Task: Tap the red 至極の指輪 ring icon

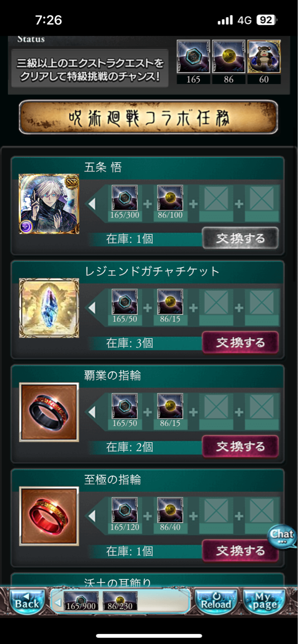Action: pyautogui.click(x=49, y=516)
